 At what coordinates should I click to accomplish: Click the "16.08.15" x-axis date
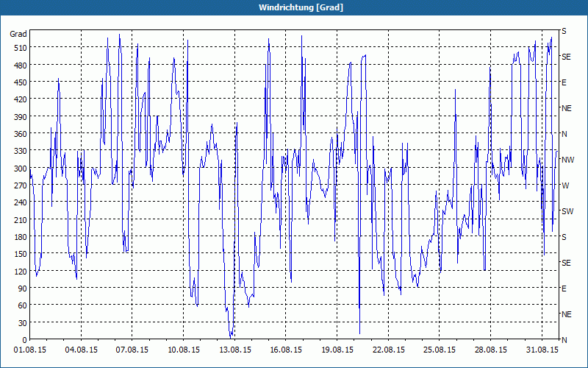pyautogui.click(x=286, y=350)
